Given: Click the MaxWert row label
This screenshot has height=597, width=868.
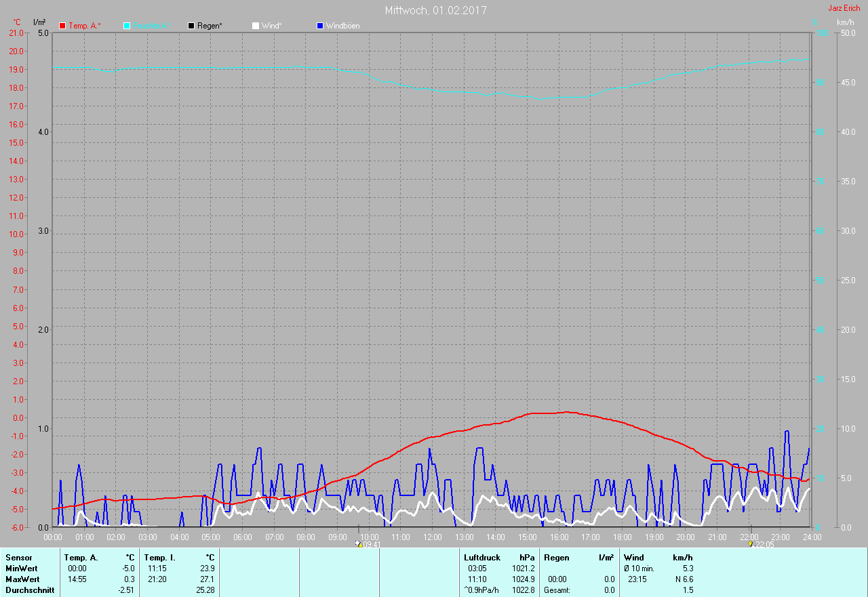Looking at the screenshot, I should (22, 579).
